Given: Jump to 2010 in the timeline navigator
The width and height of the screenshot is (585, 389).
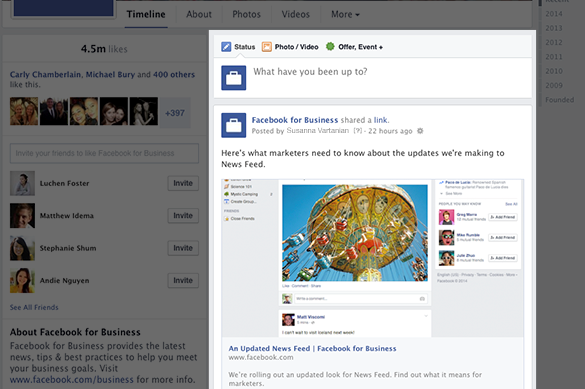Looking at the screenshot, I should (x=554, y=71).
